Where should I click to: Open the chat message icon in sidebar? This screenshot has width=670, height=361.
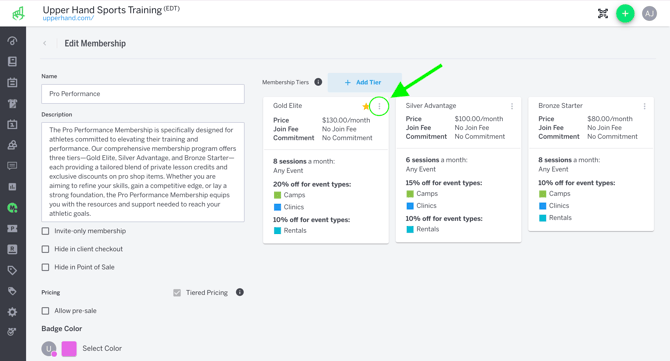pos(12,166)
